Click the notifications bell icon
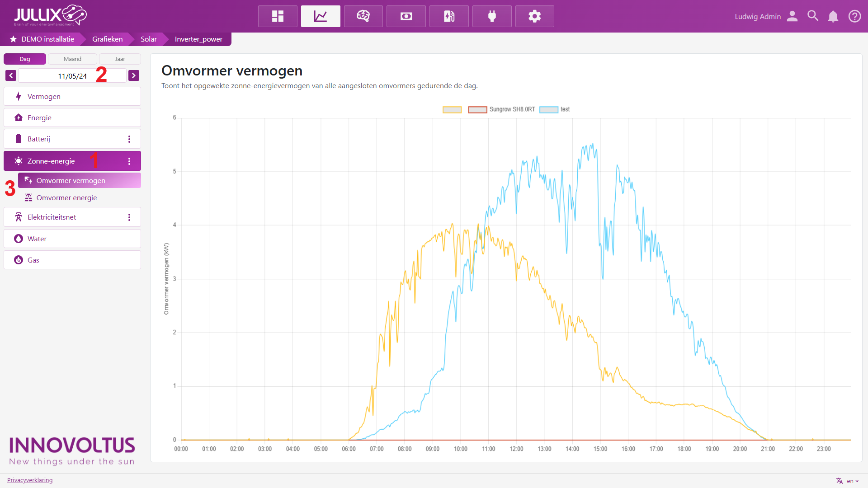Viewport: 868px width, 488px height. (x=833, y=16)
